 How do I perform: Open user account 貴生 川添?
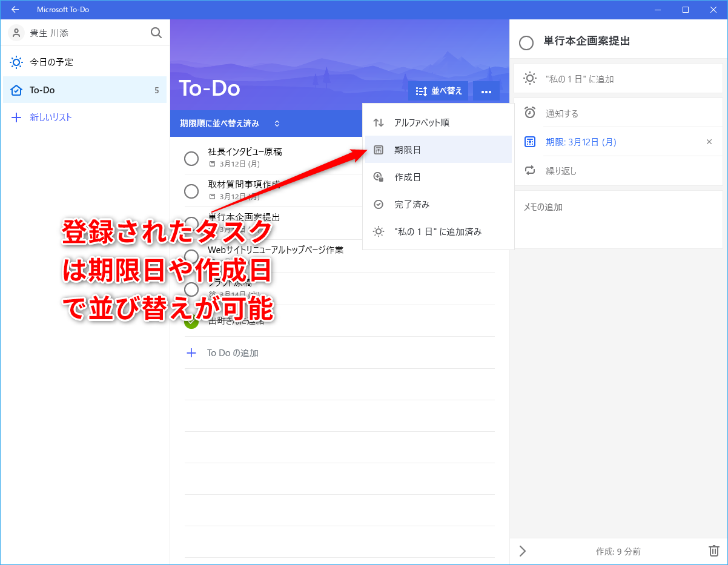pos(39,33)
